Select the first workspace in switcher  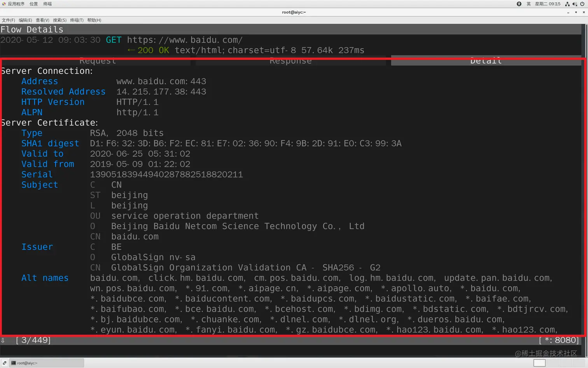pos(539,363)
